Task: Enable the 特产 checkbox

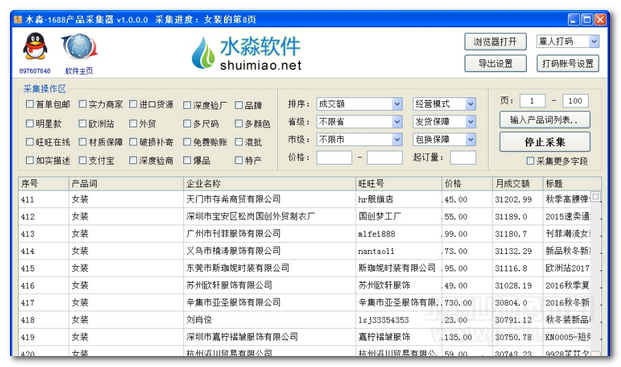Action: pyautogui.click(x=238, y=160)
